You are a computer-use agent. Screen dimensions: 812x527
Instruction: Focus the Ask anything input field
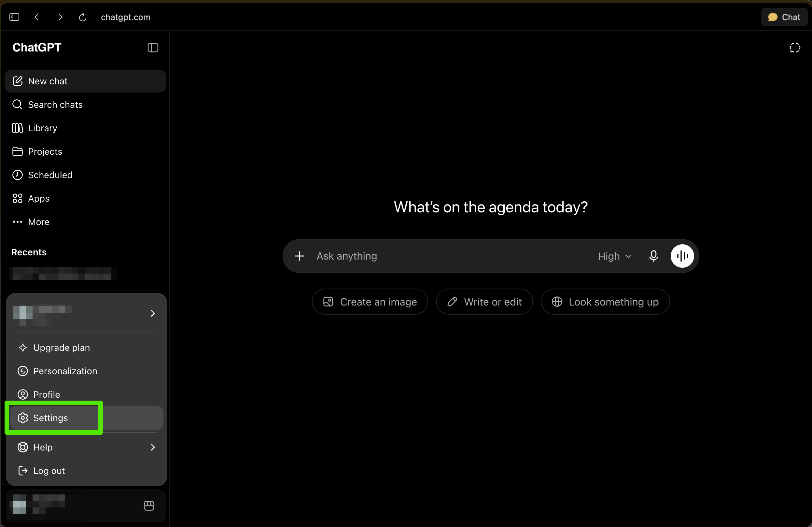[x=452, y=256]
